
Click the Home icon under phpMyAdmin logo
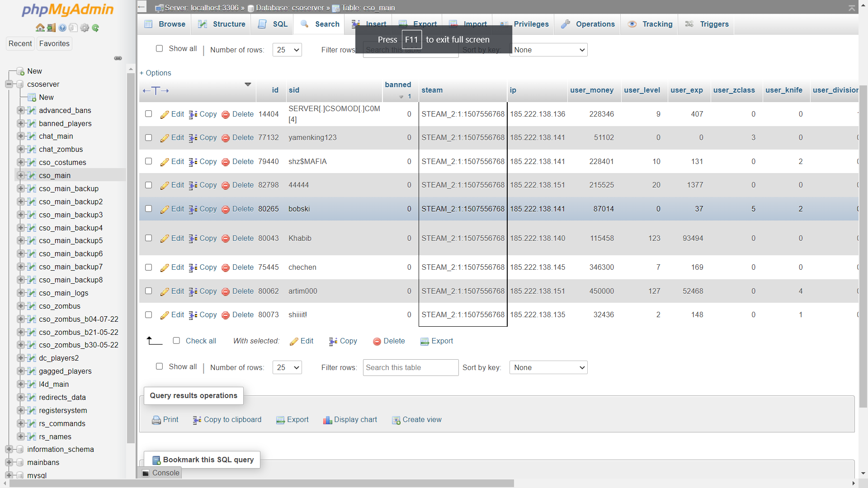40,28
